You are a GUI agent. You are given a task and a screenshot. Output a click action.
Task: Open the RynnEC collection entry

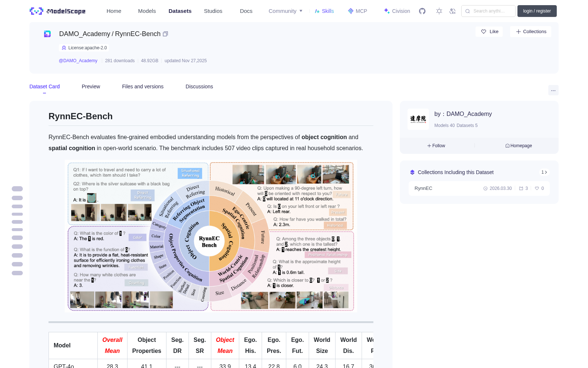click(x=479, y=188)
